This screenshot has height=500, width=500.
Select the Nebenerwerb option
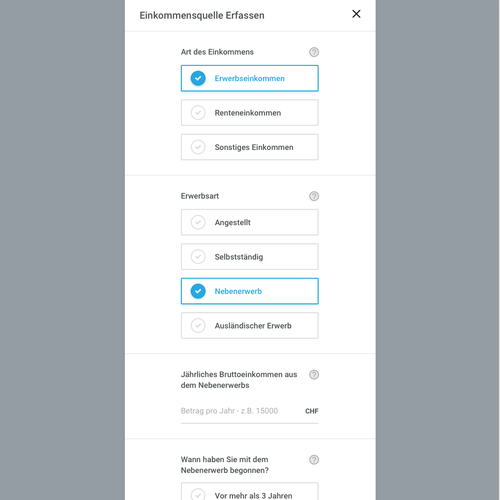[250, 291]
